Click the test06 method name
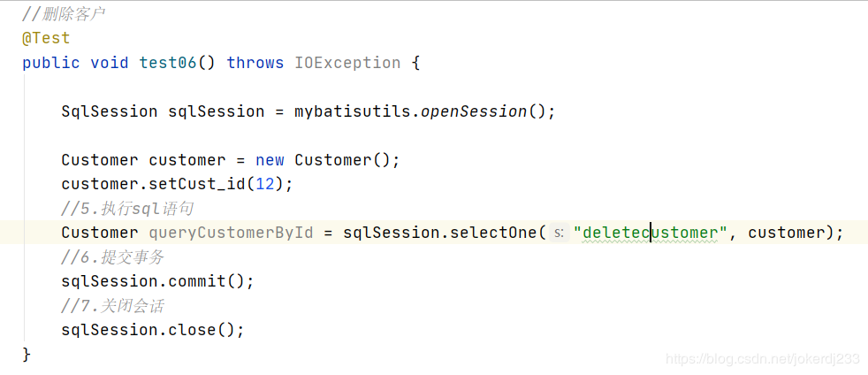This screenshot has width=868, height=375. 168,63
